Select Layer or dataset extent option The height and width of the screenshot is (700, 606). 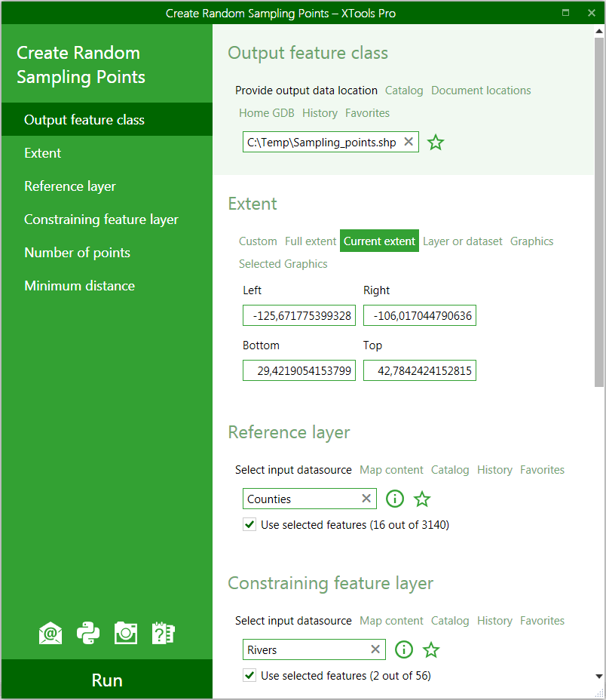coord(463,241)
